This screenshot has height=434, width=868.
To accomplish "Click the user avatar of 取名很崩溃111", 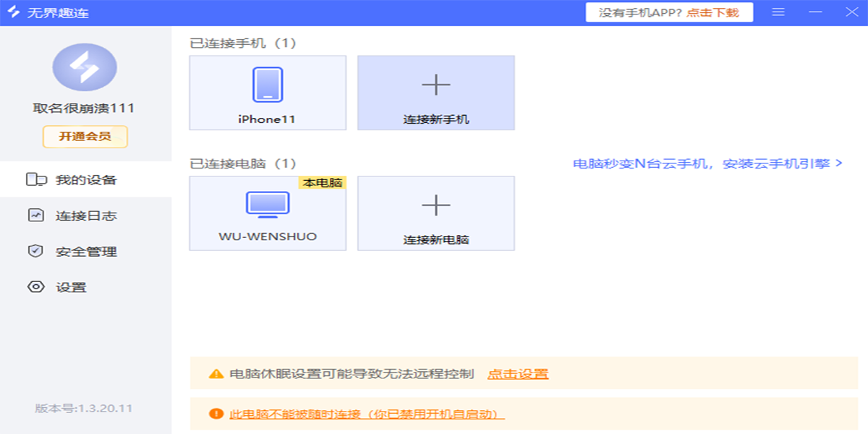I will coord(85,67).
